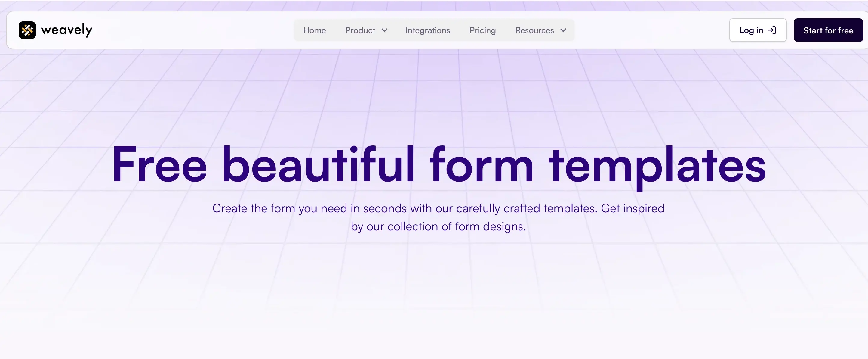This screenshot has height=359, width=868.
Task: Click the arrow icon inside the Log in button
Action: tap(772, 30)
